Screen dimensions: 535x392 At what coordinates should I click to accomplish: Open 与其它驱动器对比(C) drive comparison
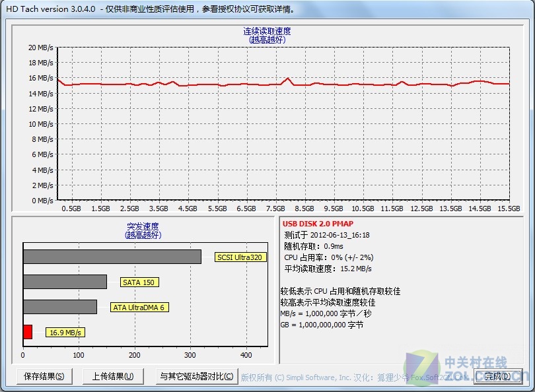(x=196, y=376)
